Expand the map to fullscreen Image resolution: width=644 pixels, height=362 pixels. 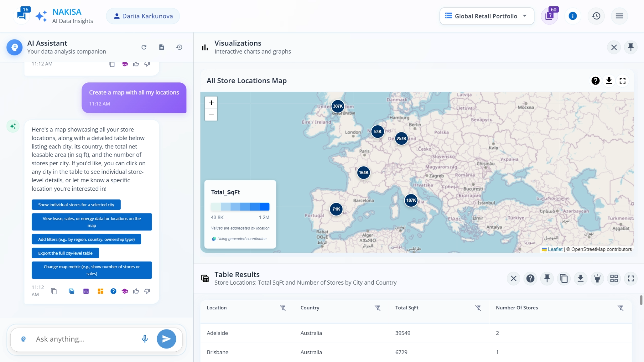[623, 81]
